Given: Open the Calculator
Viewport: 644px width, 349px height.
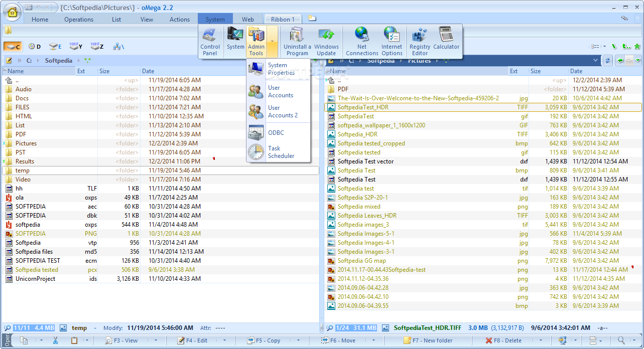Looking at the screenshot, I should pyautogui.click(x=446, y=39).
